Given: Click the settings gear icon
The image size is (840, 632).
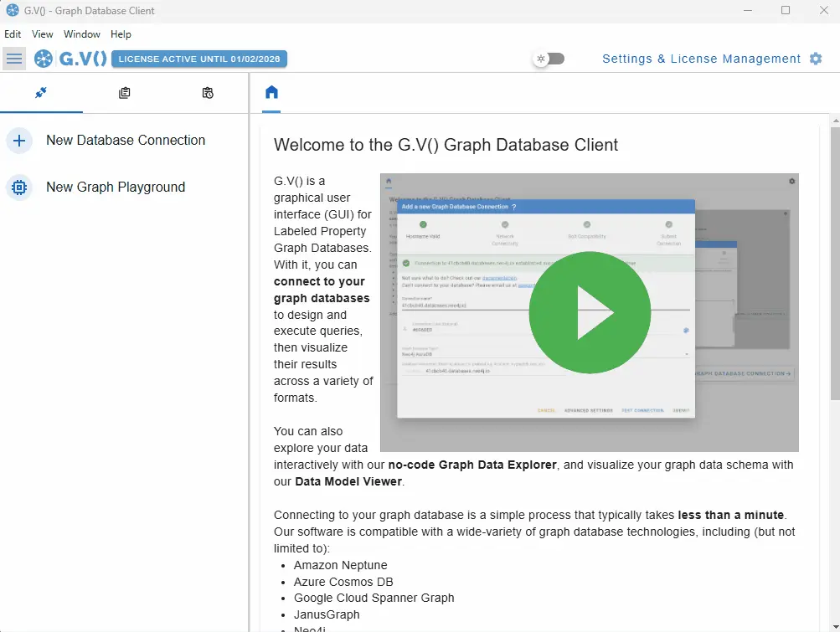Looking at the screenshot, I should (x=816, y=59).
